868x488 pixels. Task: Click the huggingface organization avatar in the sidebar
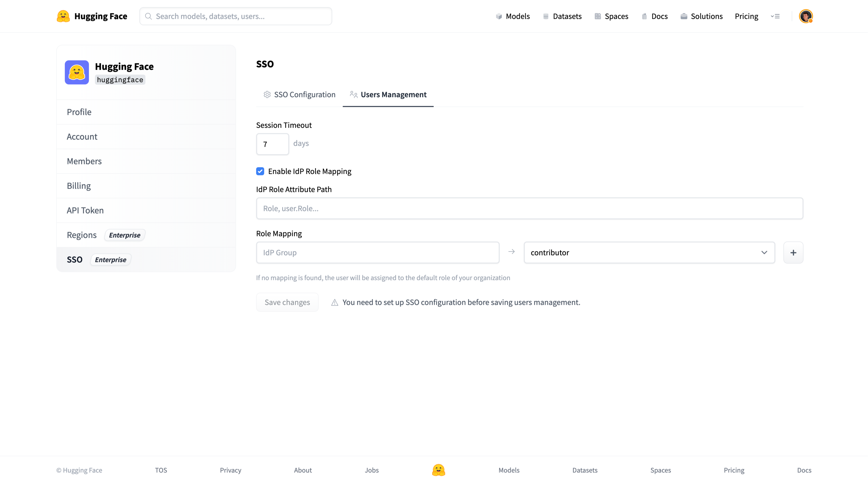77,73
